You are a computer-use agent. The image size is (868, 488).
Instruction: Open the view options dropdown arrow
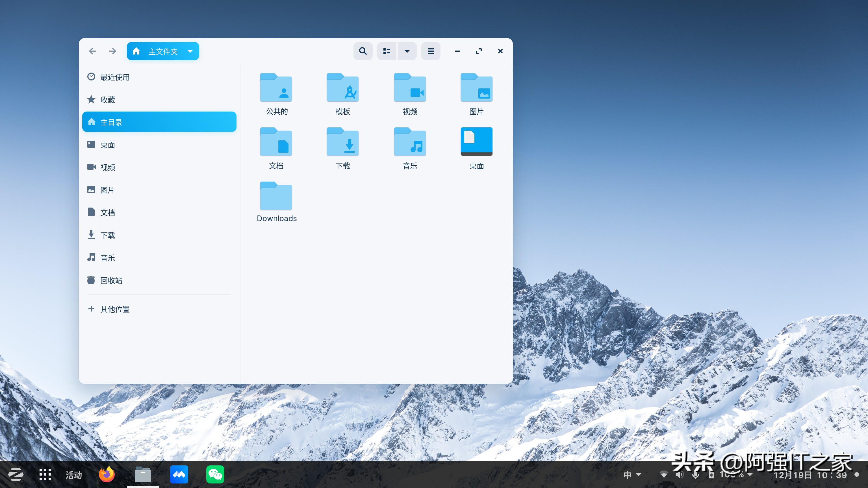[x=407, y=51]
